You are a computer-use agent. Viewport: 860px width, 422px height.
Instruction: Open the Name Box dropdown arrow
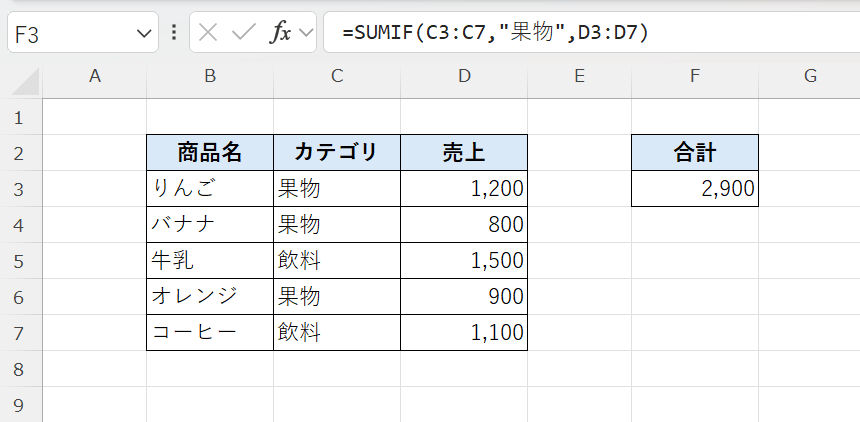pos(141,33)
